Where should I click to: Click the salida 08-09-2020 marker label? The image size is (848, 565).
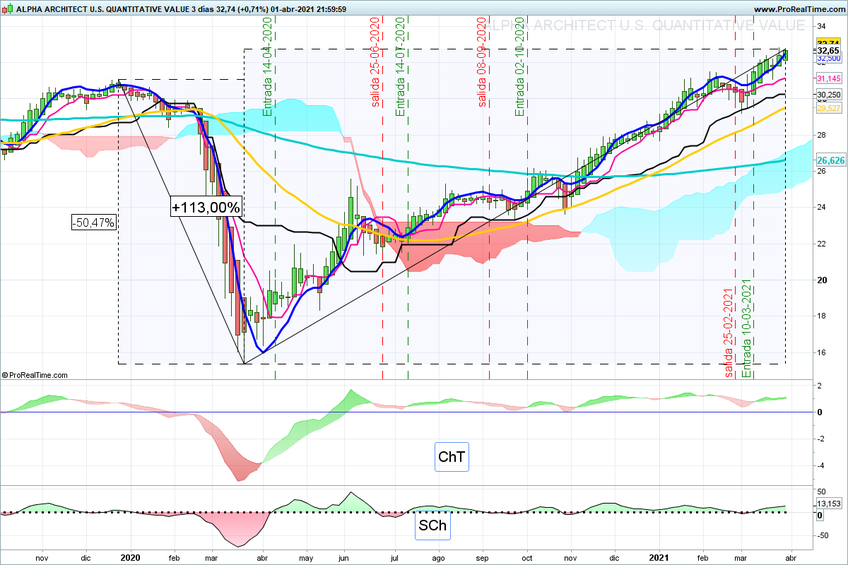481,62
